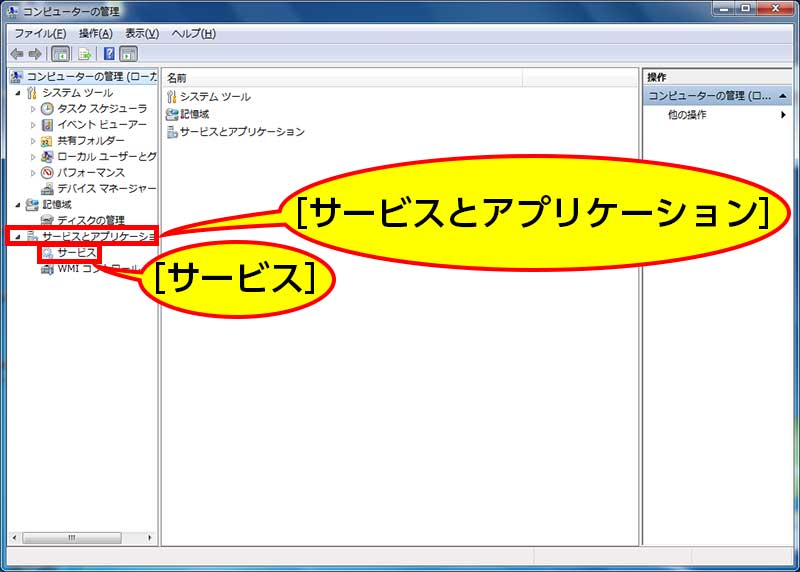
Task: Click 記憶域 text in center list
Action: (x=194, y=114)
